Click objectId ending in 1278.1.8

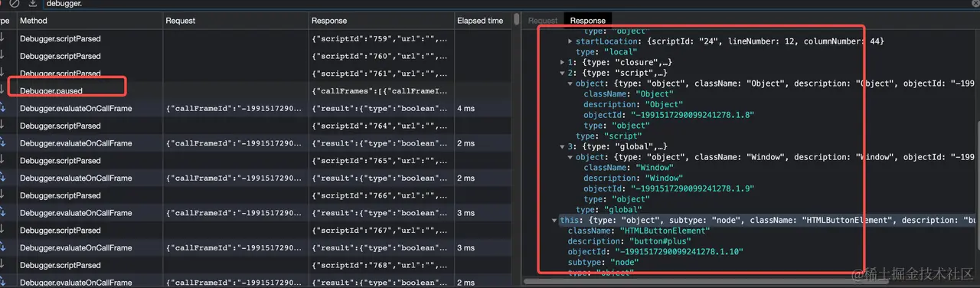669,115
